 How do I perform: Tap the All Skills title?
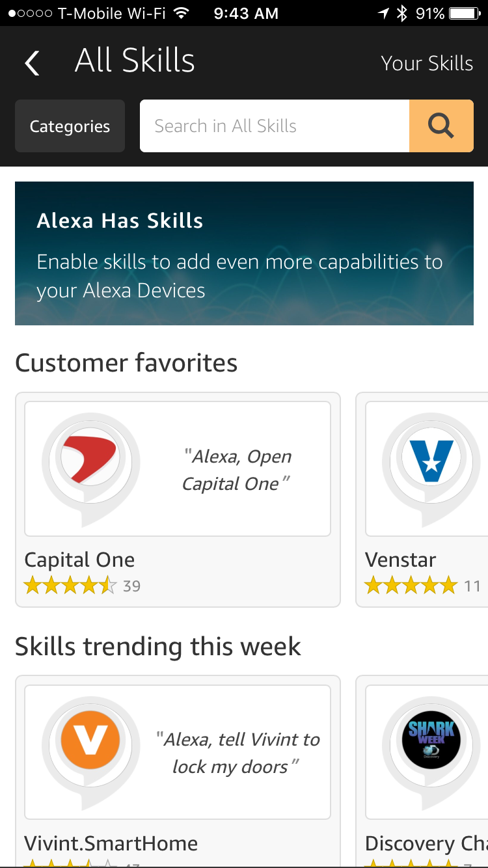135,60
